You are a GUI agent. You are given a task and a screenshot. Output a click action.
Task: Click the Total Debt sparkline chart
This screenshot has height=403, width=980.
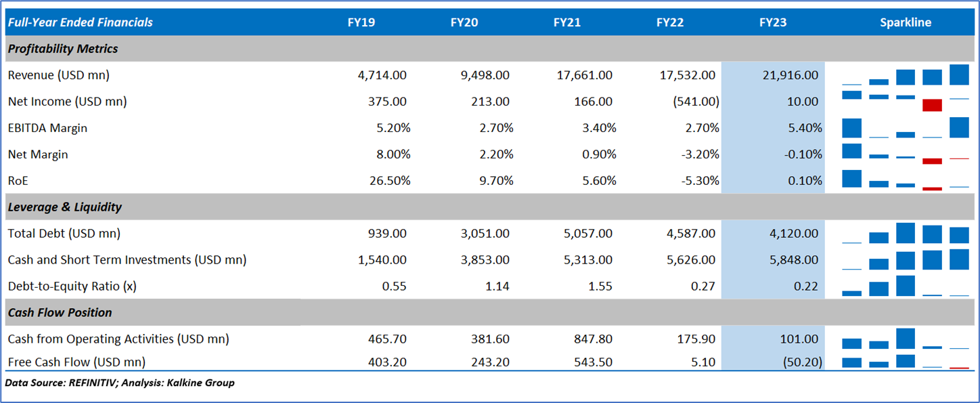(905, 233)
